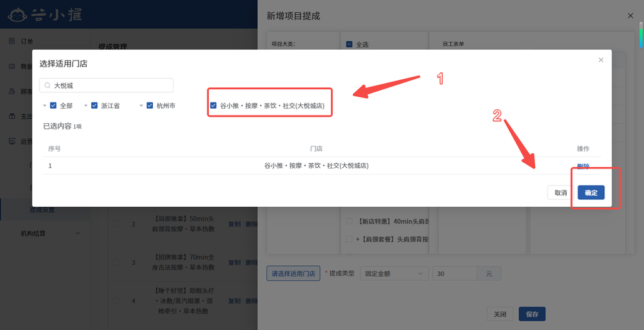Click the 请选择适用门店 button
The image size is (644, 330).
293,273
